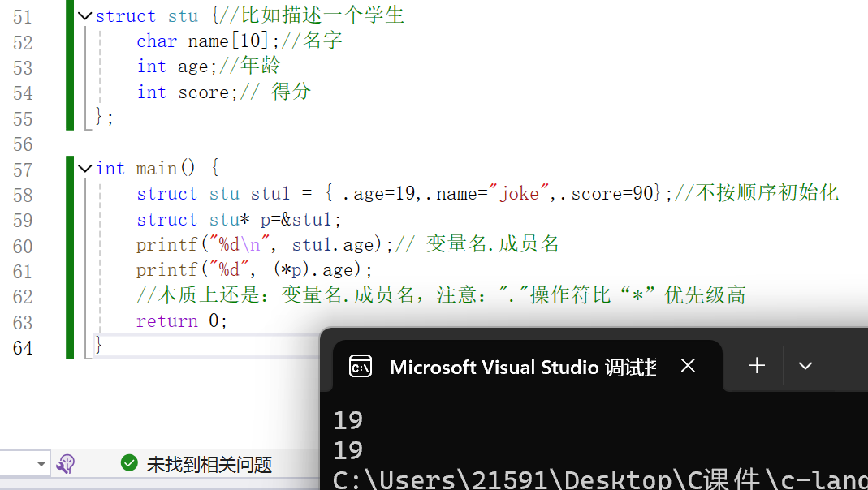Place cursor on 'return 0;' statement
Image resolution: width=868 pixels, height=490 pixels.
[182, 321]
